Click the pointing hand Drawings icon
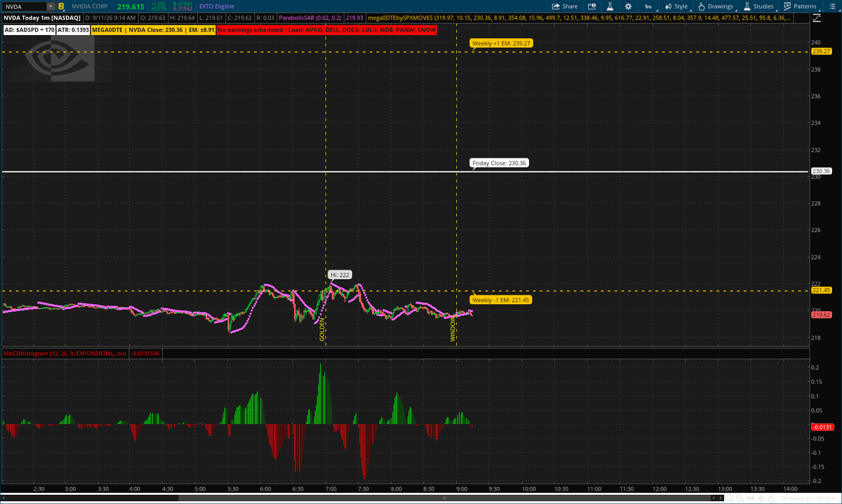Screen dimensions: 842x504 702,6
